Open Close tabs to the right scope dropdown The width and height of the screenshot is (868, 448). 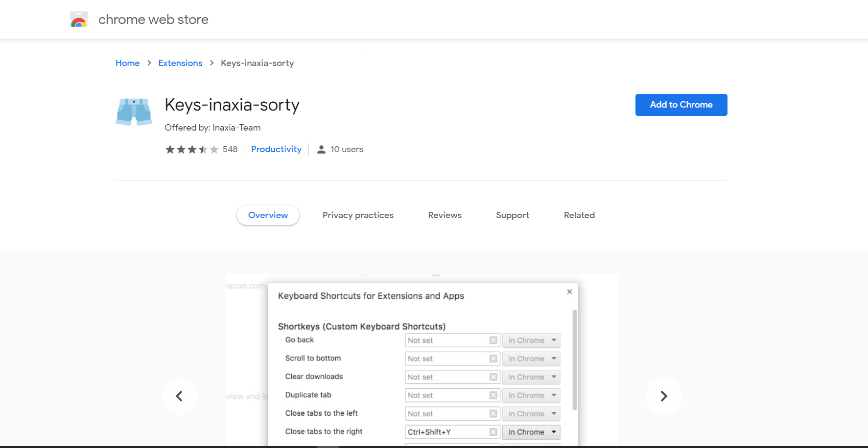[531, 432]
